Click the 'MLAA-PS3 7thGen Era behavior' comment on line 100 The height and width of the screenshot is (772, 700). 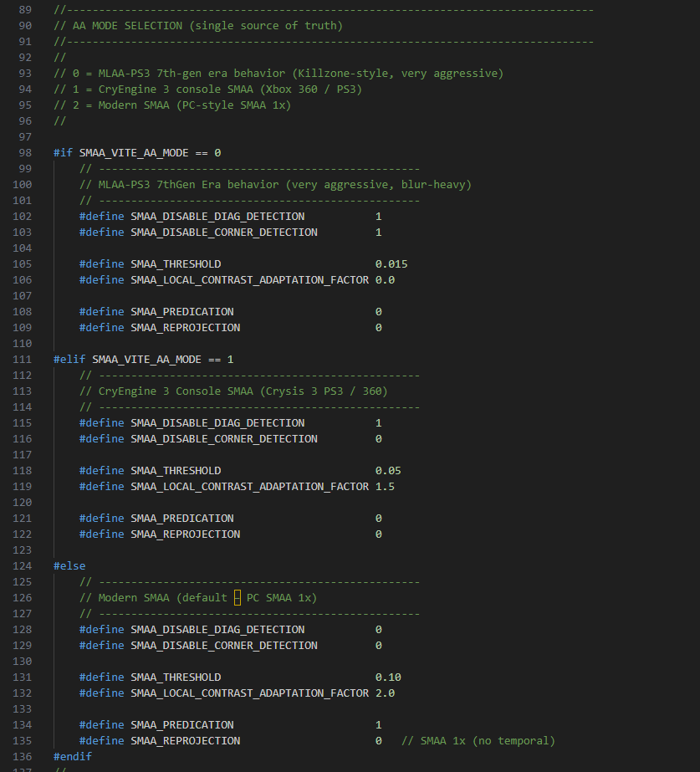click(276, 185)
